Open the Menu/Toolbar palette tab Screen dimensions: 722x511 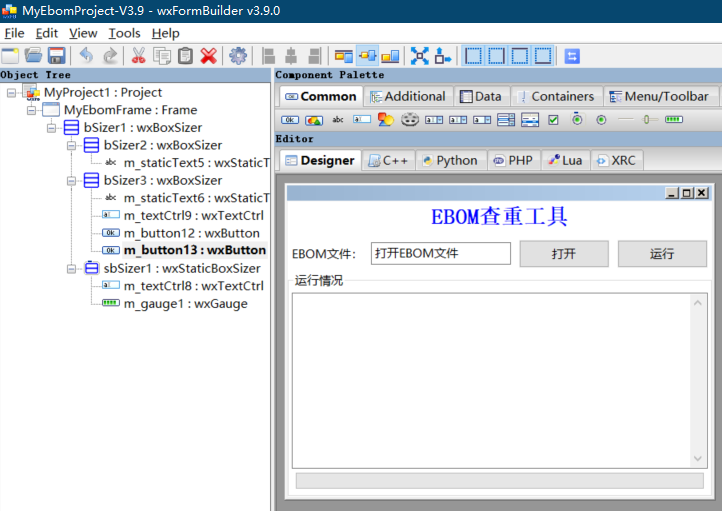tap(659, 97)
